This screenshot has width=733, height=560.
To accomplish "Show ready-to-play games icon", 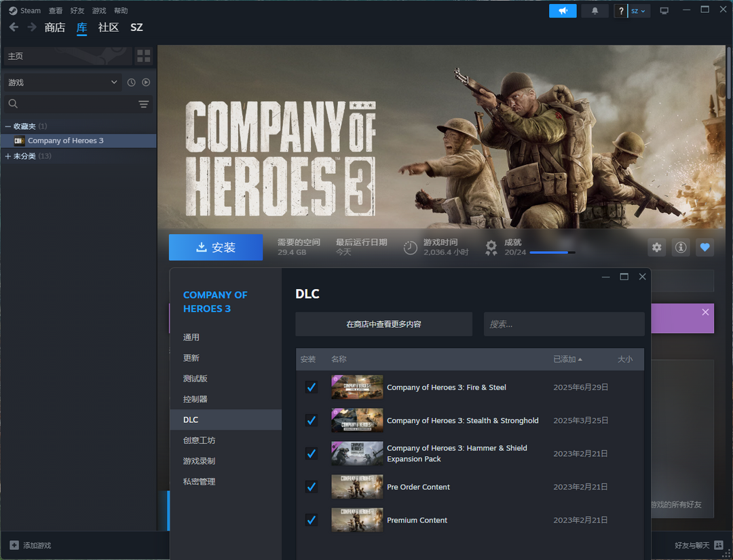I will (x=146, y=82).
